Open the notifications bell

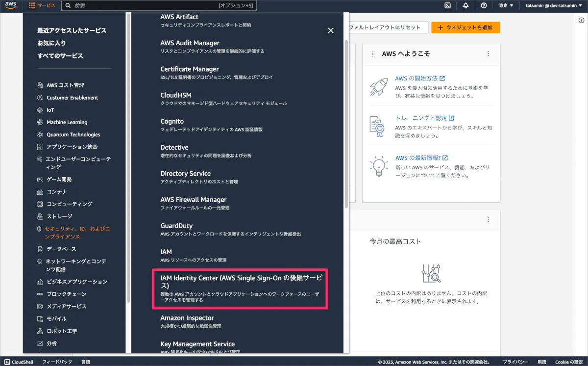pyautogui.click(x=465, y=6)
